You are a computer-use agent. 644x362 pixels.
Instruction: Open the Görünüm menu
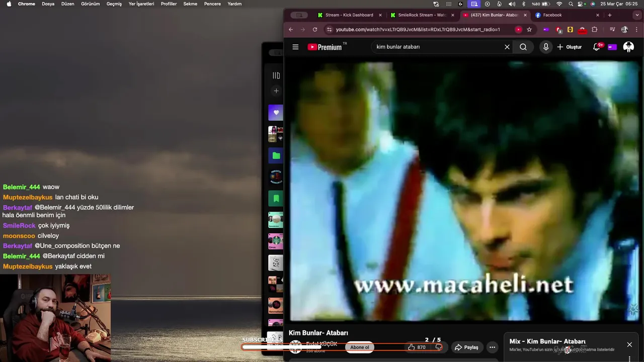tap(90, 4)
